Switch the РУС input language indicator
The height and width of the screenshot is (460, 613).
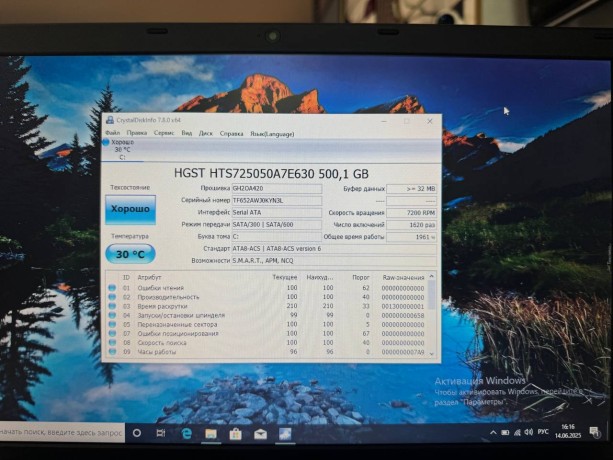click(543, 432)
